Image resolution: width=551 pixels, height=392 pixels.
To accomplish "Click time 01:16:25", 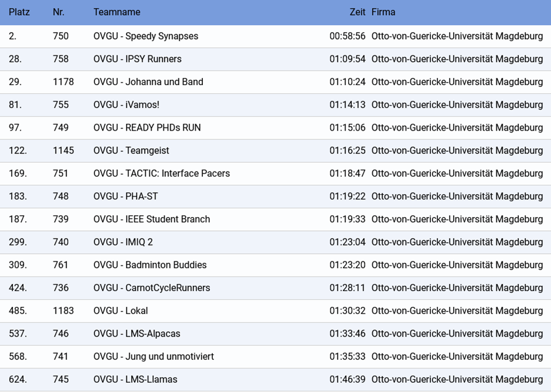I will tap(348, 150).
